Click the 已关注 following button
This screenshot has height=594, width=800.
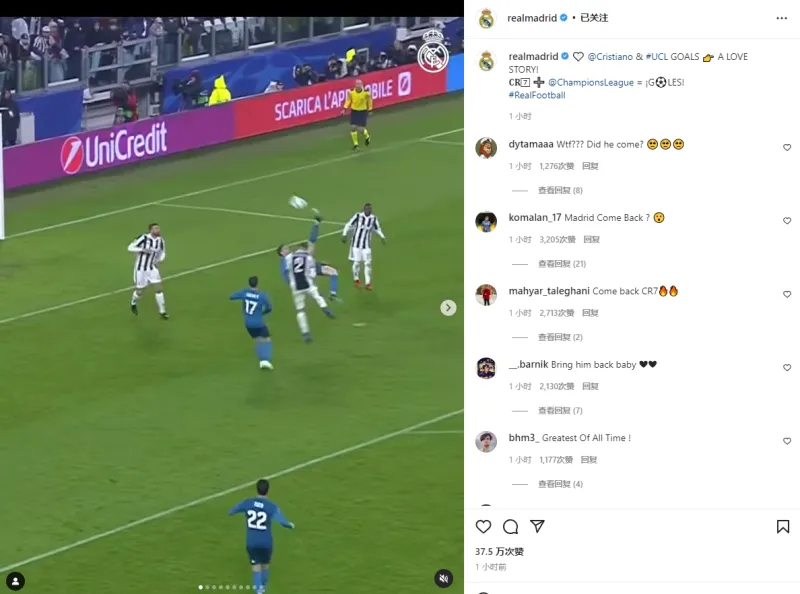[x=594, y=18]
